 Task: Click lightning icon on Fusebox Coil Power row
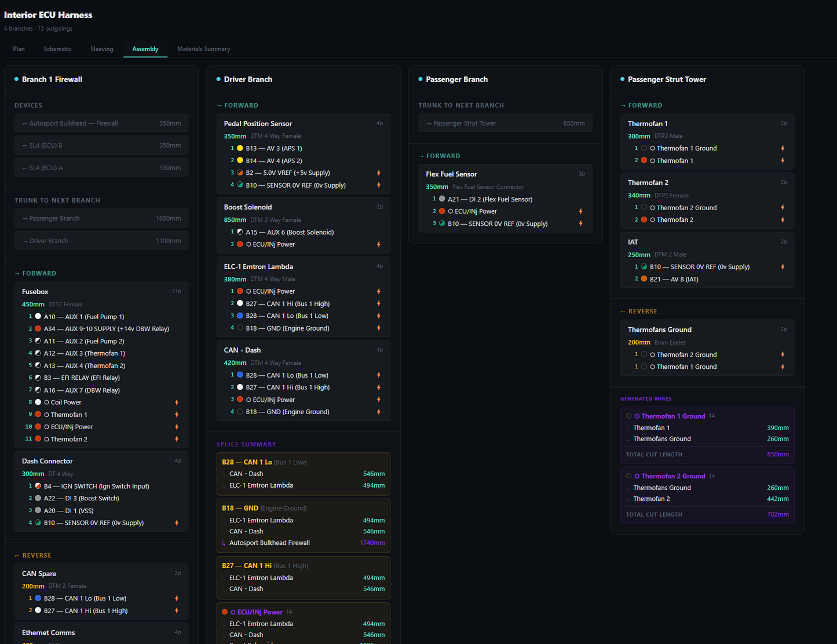177,402
